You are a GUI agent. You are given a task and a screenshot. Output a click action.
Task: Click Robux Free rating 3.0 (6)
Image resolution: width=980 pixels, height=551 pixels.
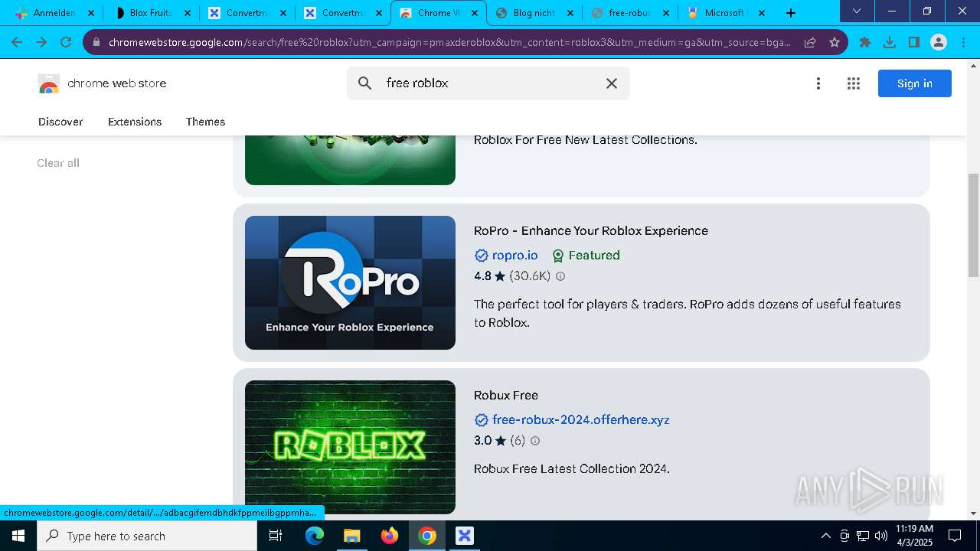point(499,441)
